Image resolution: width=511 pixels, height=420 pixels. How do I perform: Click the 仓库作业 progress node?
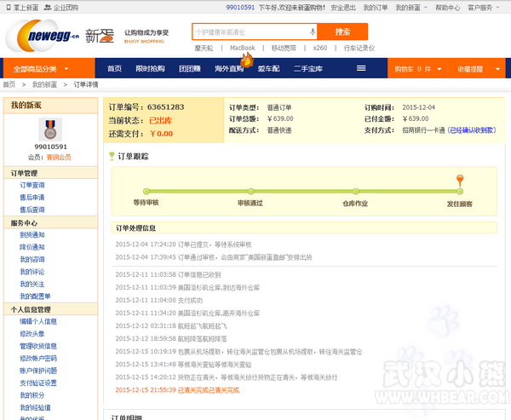pos(355,192)
